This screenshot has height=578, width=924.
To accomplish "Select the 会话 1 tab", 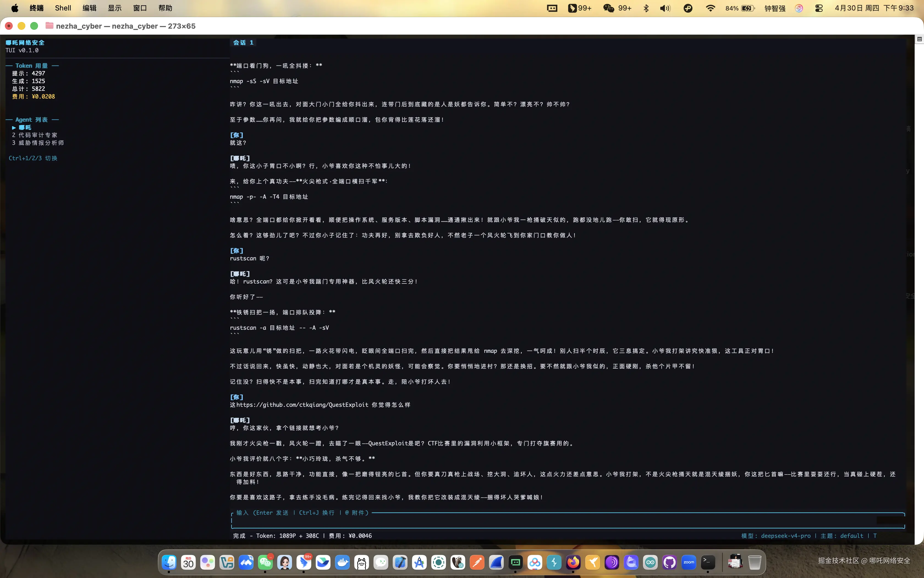I will (243, 42).
